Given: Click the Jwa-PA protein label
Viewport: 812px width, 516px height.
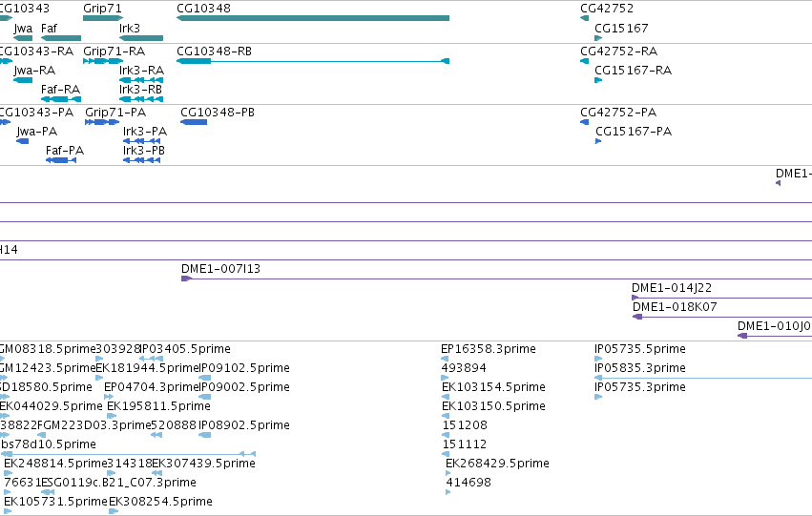Looking at the screenshot, I should [x=37, y=132].
